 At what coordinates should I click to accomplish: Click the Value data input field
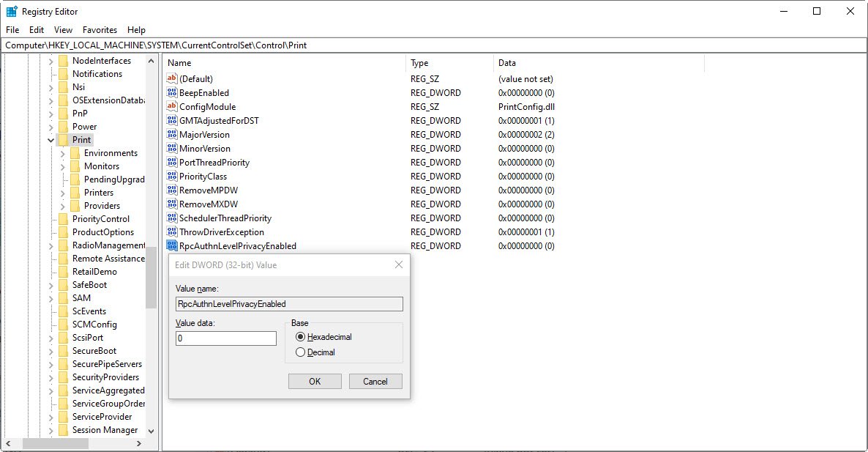226,338
